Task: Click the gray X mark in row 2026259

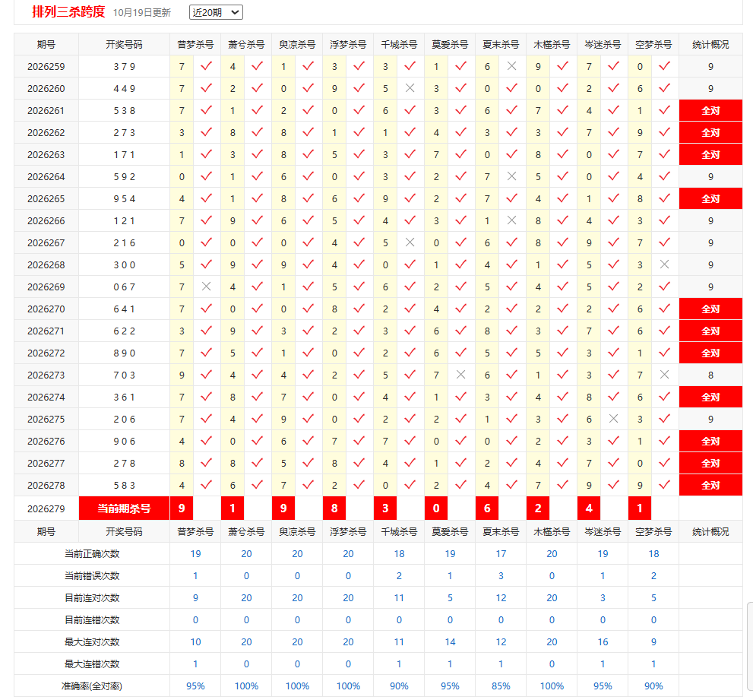Action: [x=512, y=66]
